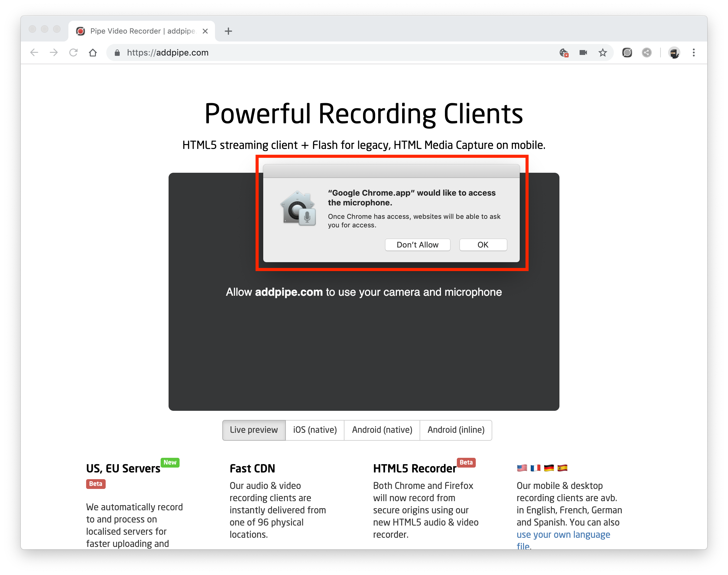Click the globe/network icon in toolbar
The width and height of the screenshot is (728, 575).
click(646, 52)
